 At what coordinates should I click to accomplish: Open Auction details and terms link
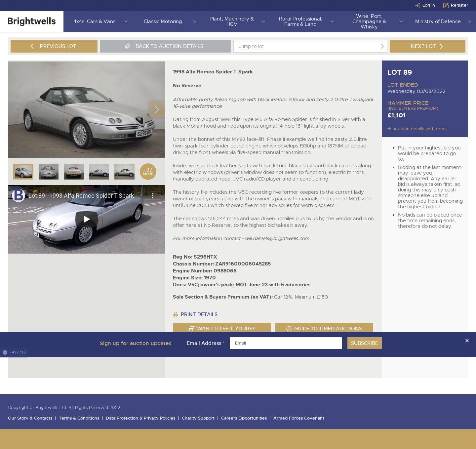click(420, 129)
